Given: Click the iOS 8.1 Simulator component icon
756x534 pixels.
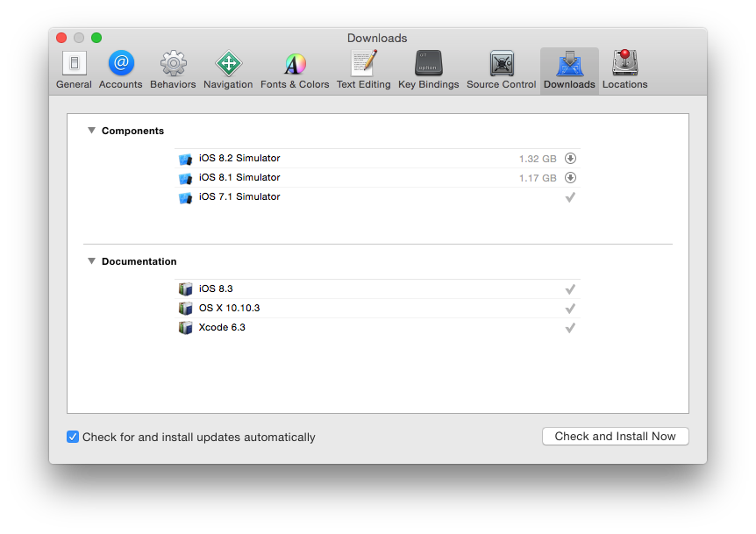Looking at the screenshot, I should (186, 178).
